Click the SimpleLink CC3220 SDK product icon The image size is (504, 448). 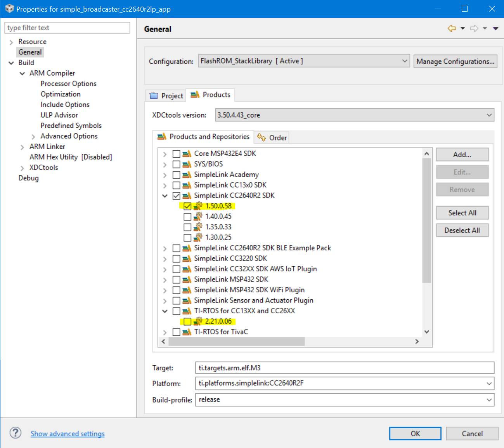[187, 259]
